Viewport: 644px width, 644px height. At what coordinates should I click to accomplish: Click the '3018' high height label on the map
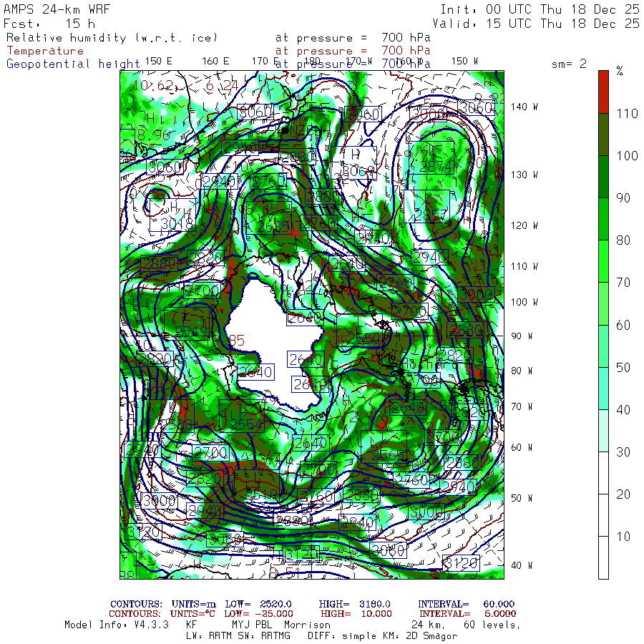pyautogui.click(x=177, y=224)
